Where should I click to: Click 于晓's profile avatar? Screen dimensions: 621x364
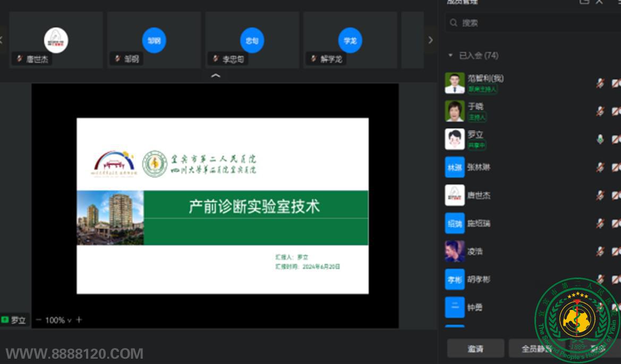(x=455, y=111)
